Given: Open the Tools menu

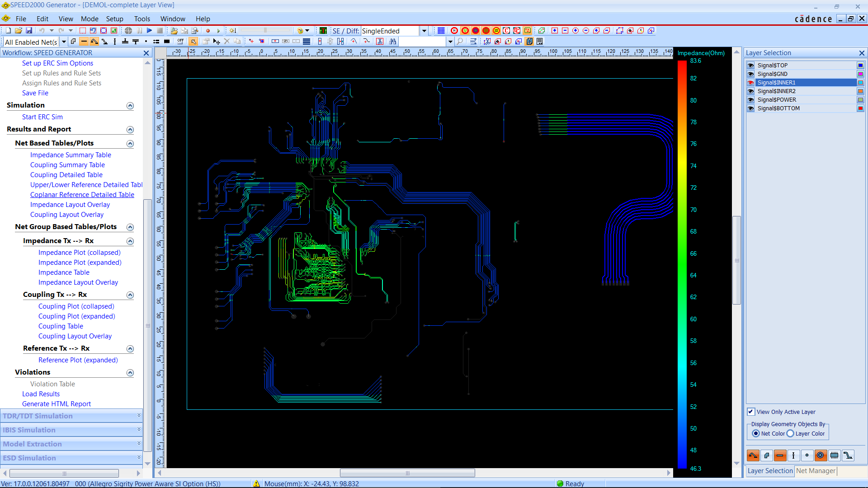Looking at the screenshot, I should [142, 19].
